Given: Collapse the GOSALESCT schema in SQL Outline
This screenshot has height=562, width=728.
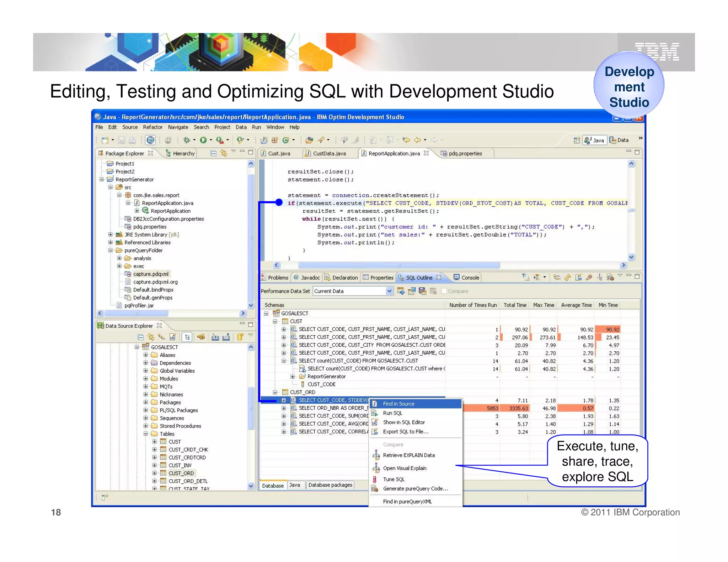Looking at the screenshot, I should [x=266, y=313].
